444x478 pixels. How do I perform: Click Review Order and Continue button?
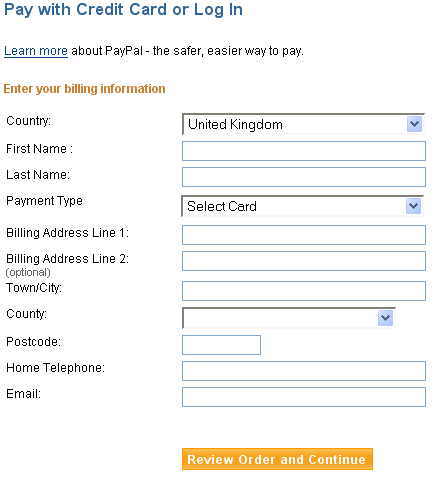point(277,459)
